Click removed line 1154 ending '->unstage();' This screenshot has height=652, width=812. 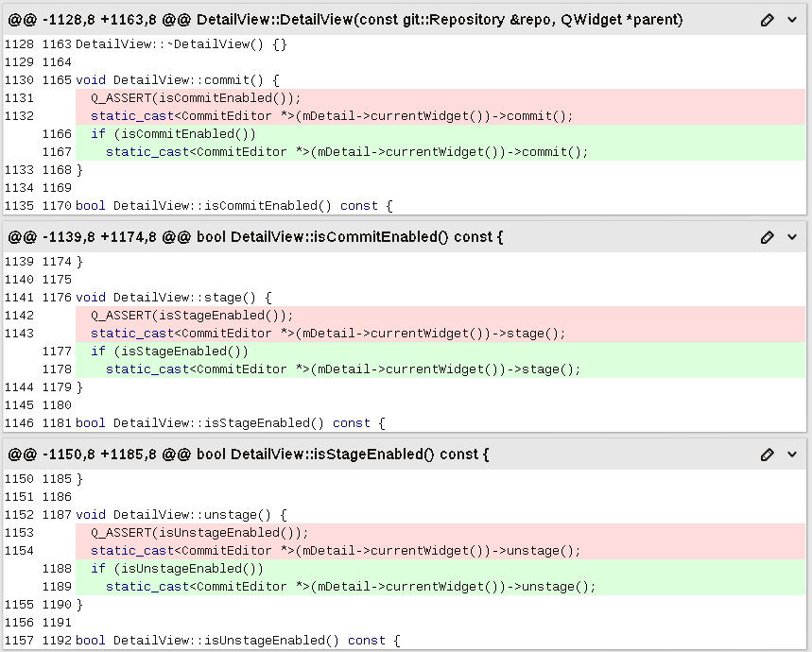[441, 551]
